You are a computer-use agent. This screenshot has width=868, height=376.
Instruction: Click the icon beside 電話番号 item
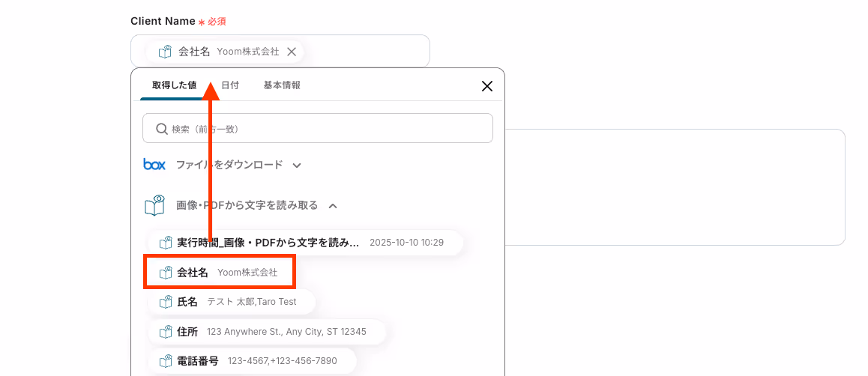(166, 360)
